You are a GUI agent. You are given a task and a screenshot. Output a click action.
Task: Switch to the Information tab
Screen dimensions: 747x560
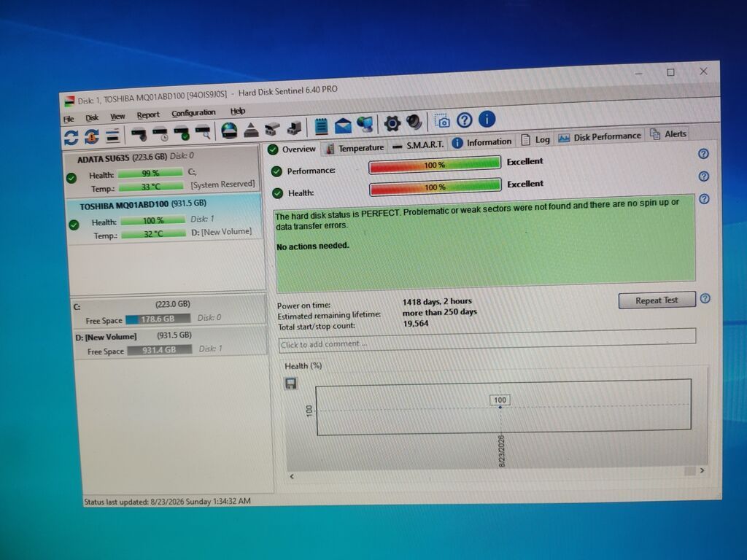[481, 142]
